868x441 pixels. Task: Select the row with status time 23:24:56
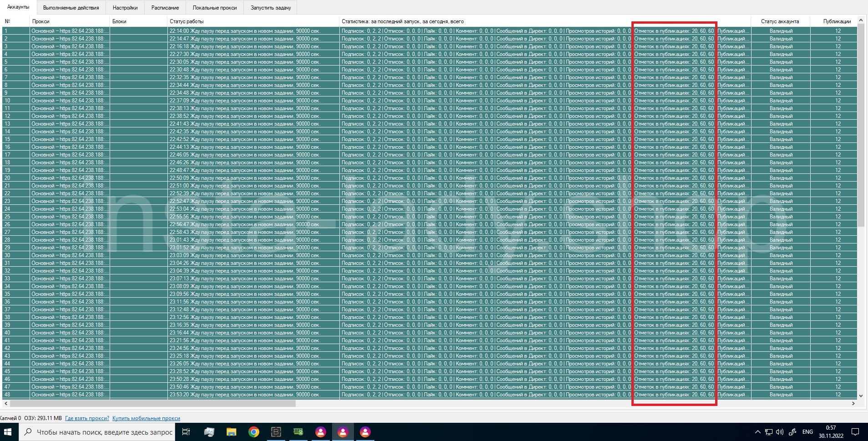click(429, 348)
